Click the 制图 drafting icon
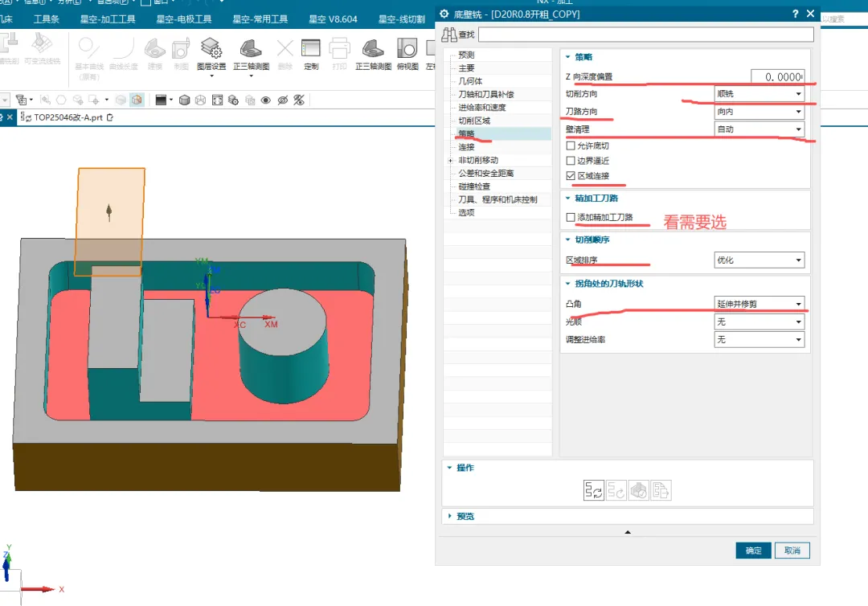The image size is (868, 606). tap(181, 49)
